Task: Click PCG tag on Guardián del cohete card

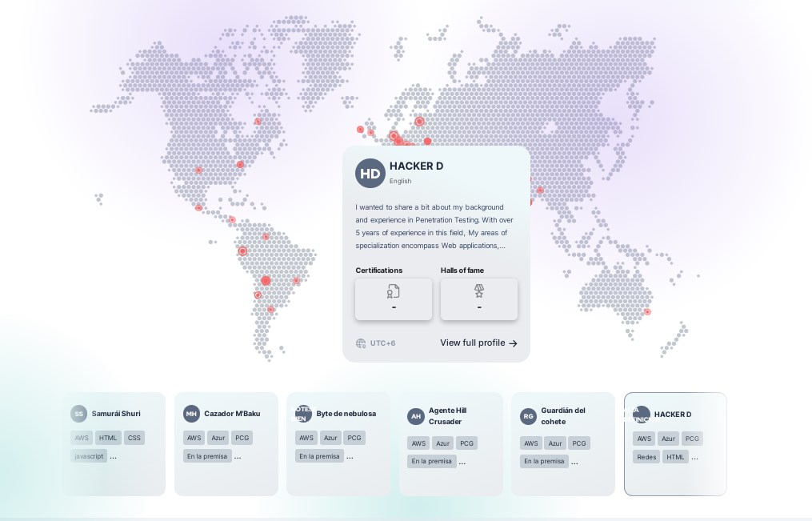Action: point(579,443)
